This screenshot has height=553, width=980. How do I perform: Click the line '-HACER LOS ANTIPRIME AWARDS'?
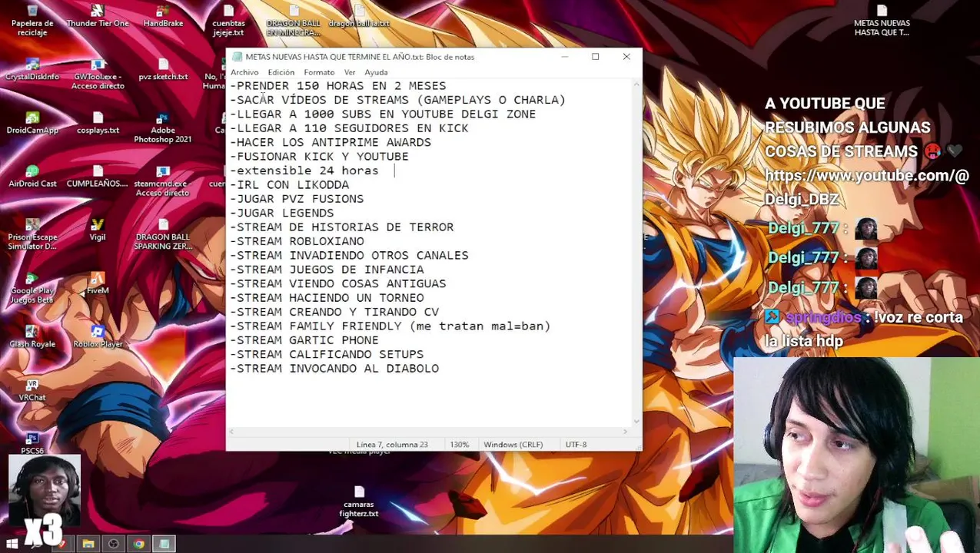331,143
